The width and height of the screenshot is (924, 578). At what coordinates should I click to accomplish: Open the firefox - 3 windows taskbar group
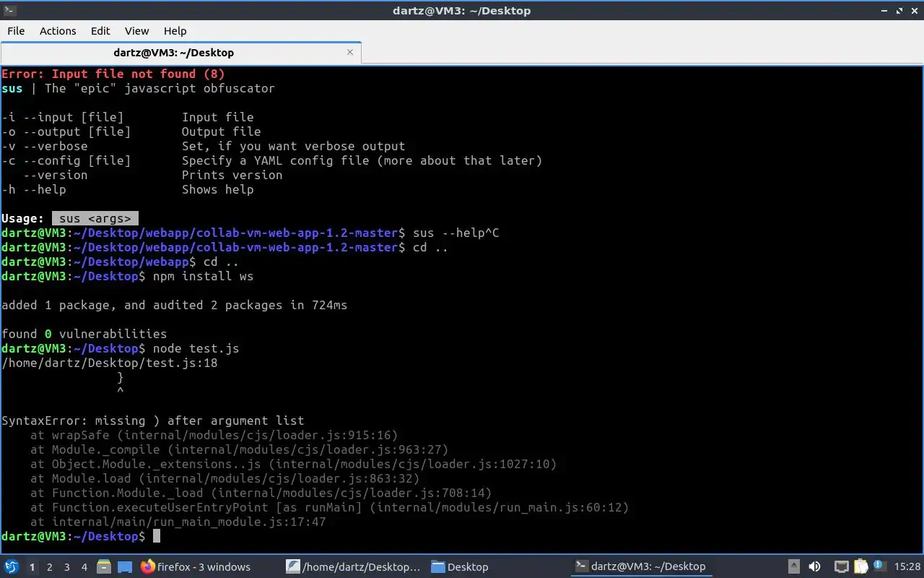pyautogui.click(x=196, y=567)
